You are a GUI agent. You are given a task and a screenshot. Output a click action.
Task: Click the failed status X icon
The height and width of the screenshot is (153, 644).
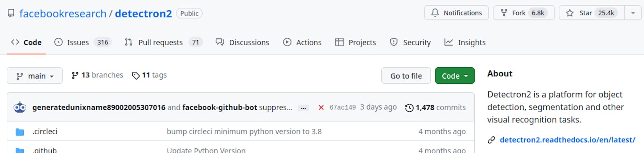(x=321, y=108)
